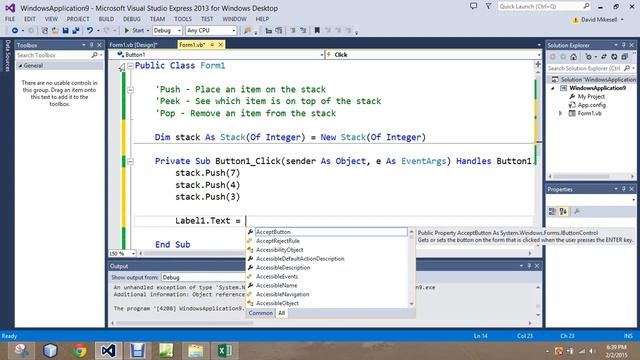Click the Output panel horizontal scrollbar thumb
The height and width of the screenshot is (360, 640).
pyautogui.click(x=184, y=323)
